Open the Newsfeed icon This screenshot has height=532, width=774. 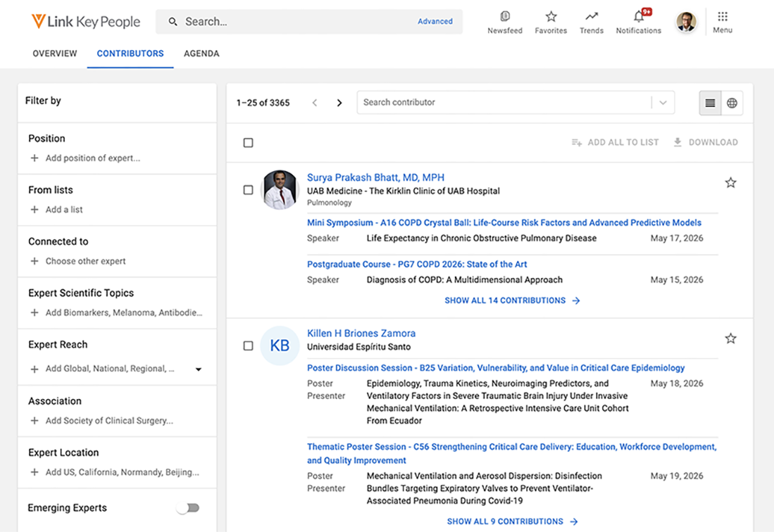click(504, 17)
